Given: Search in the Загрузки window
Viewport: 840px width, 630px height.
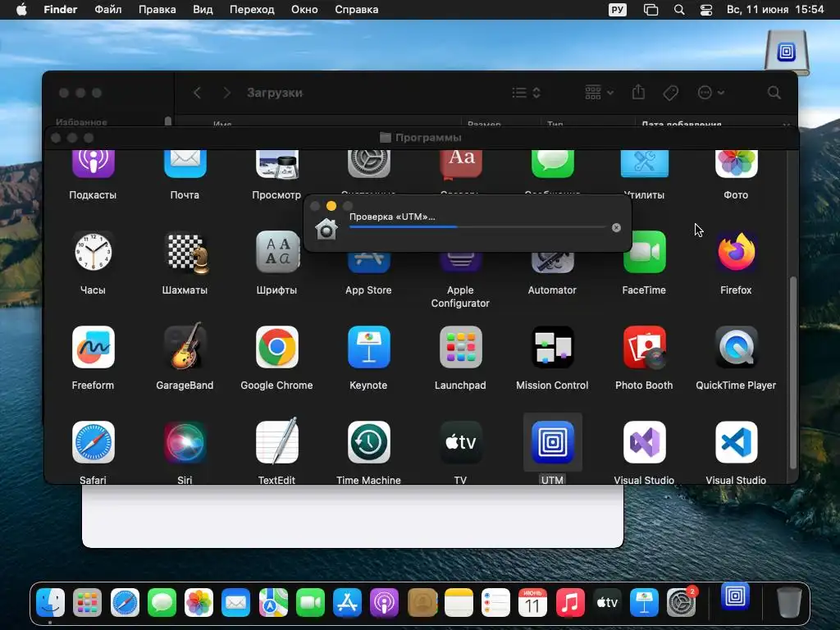Looking at the screenshot, I should tap(774, 93).
